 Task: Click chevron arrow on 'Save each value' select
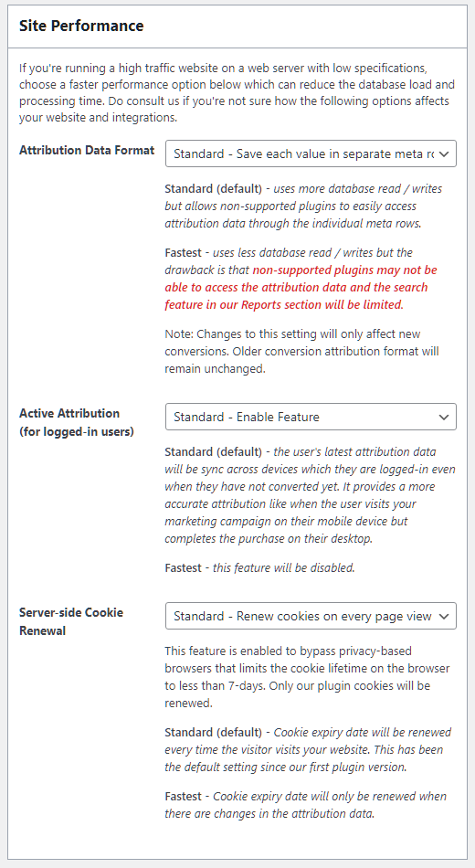tap(443, 154)
